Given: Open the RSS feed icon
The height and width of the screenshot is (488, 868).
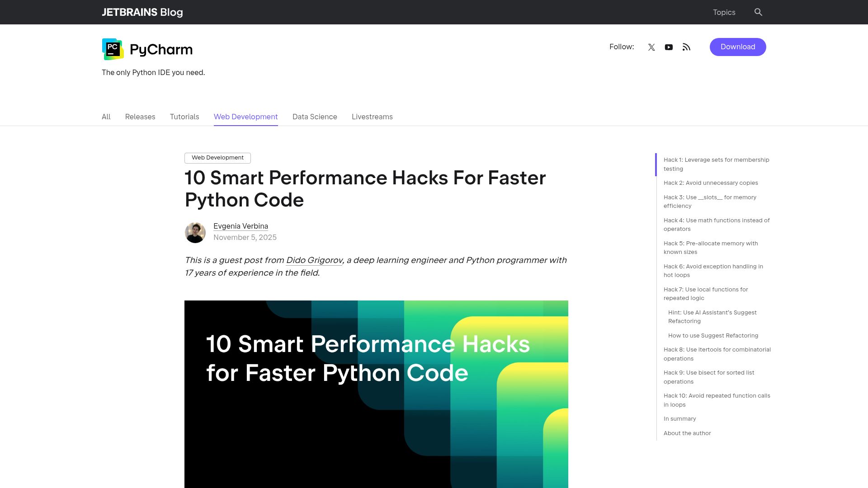Looking at the screenshot, I should (x=686, y=47).
